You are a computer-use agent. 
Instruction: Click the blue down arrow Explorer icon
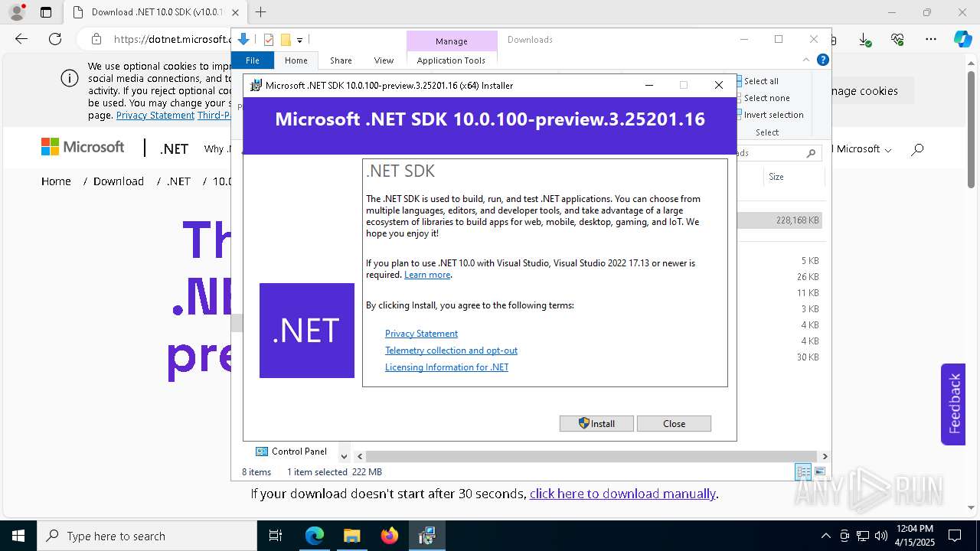click(x=243, y=40)
